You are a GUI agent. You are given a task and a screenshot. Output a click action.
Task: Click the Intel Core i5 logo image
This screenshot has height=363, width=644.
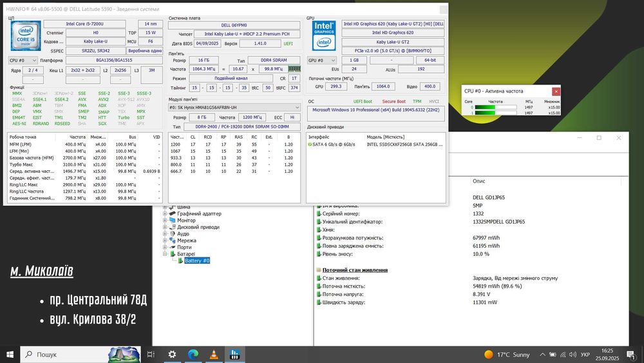coord(26,36)
